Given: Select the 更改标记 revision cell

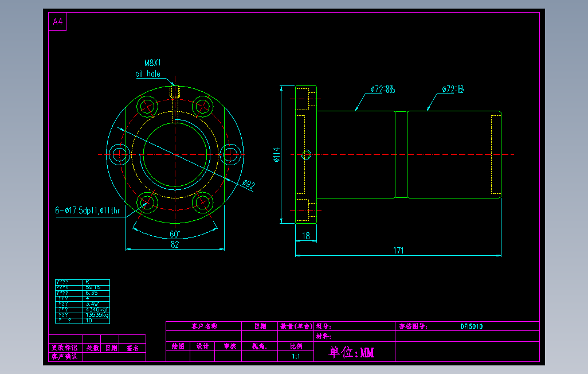Looking at the screenshot, I should (65, 348).
